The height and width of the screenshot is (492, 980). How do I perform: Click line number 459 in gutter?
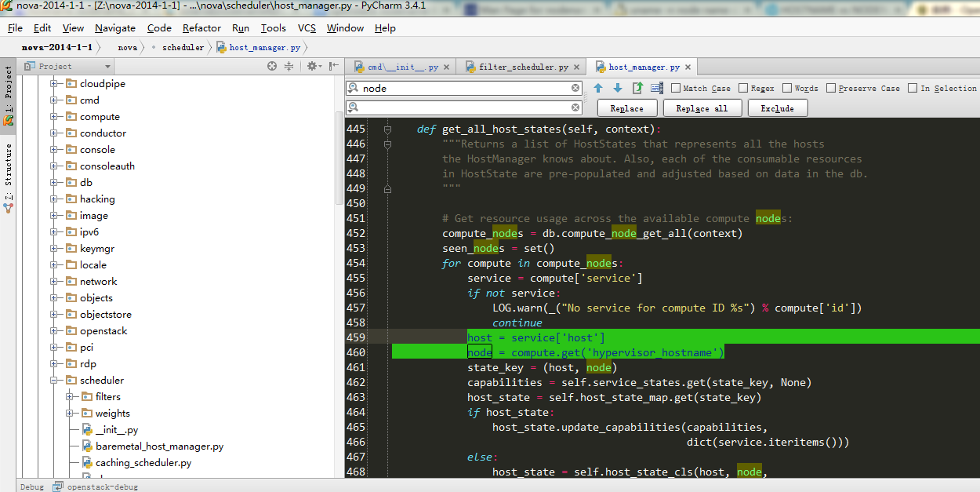click(x=355, y=337)
